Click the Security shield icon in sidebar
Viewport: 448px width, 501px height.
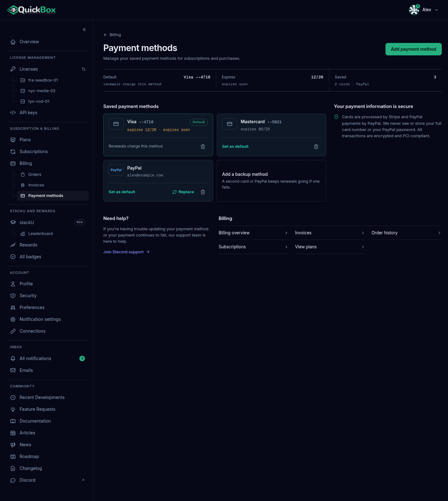point(13,296)
